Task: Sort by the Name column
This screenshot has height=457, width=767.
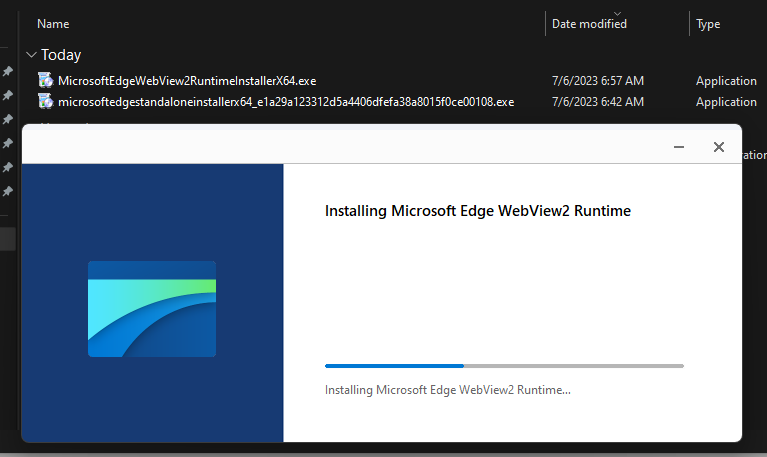Action: pos(53,24)
